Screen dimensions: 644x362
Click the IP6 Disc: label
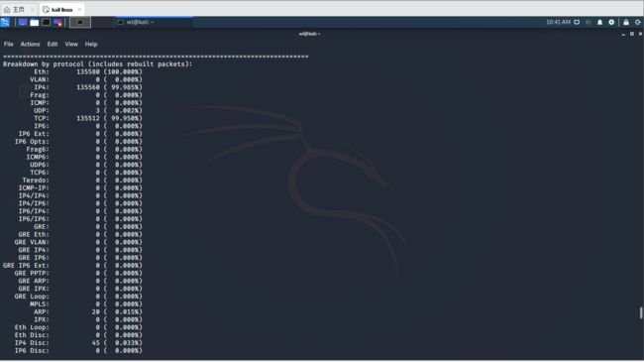tap(32, 351)
